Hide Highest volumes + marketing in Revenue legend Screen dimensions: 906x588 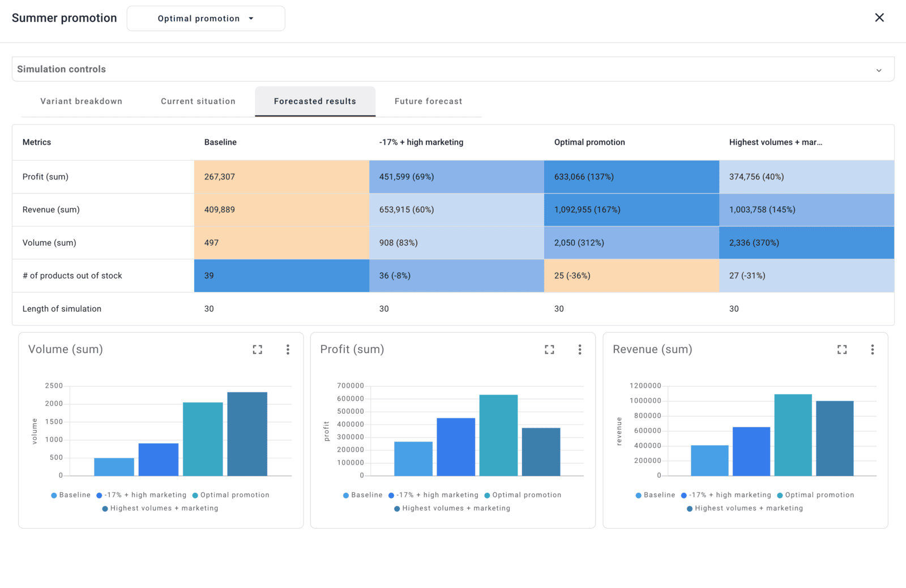tap(745, 508)
